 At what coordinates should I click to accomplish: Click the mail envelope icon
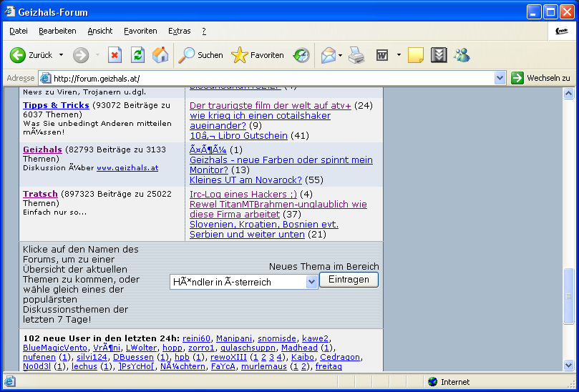pyautogui.click(x=329, y=55)
